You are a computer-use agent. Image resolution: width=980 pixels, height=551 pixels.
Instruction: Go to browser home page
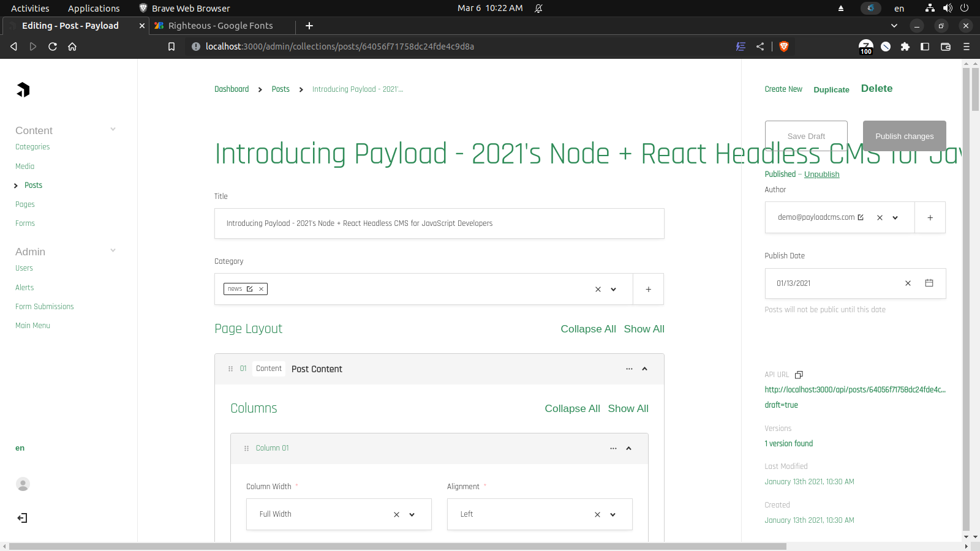[x=72, y=47]
